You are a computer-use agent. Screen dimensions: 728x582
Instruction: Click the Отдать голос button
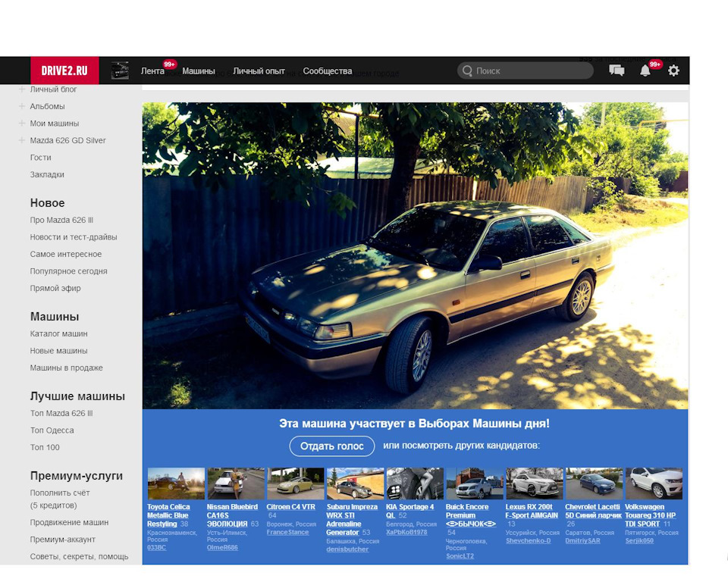(332, 446)
